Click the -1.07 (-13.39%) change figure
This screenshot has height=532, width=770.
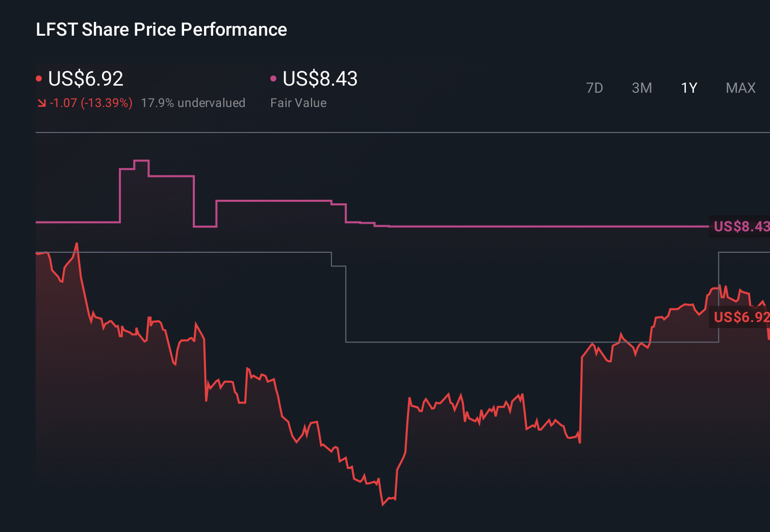tap(90, 103)
